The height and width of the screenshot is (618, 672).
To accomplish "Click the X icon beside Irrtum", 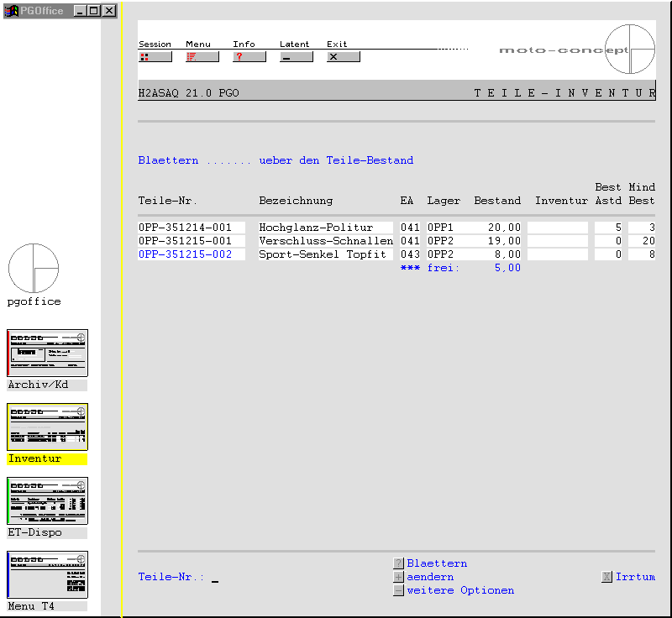I will [606, 578].
